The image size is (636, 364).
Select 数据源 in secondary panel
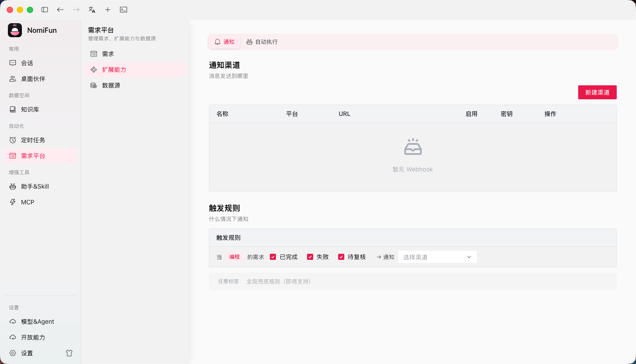point(136,85)
